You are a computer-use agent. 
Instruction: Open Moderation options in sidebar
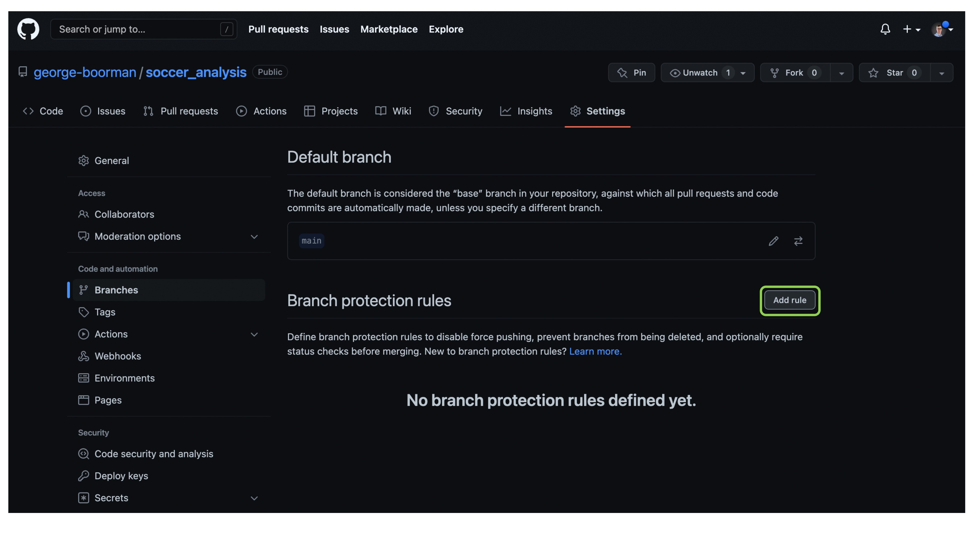pos(169,236)
